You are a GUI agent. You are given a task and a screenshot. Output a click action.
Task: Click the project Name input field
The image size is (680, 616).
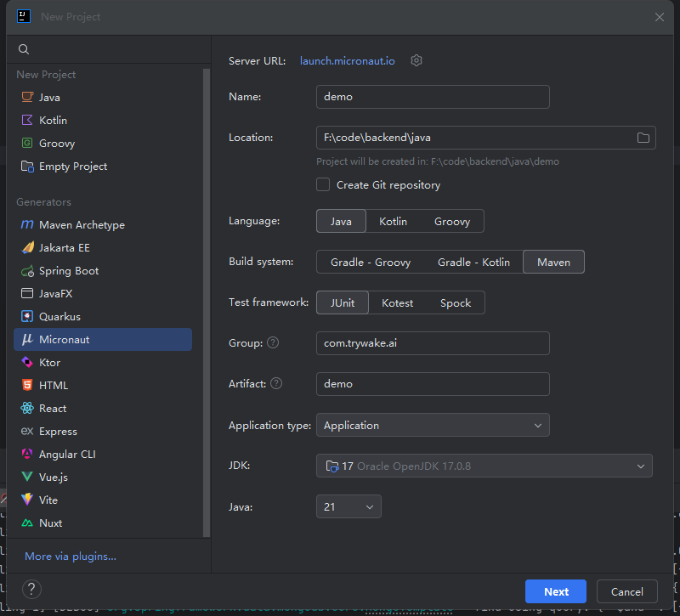(433, 96)
